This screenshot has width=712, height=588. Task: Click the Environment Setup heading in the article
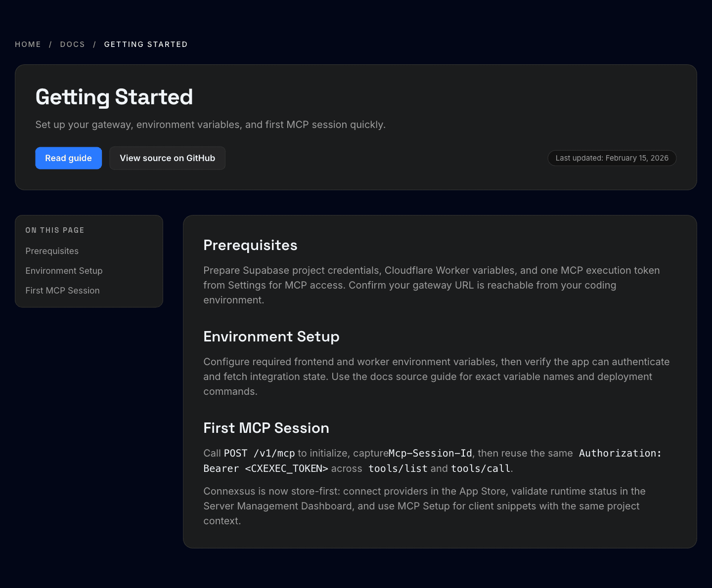pos(271,336)
